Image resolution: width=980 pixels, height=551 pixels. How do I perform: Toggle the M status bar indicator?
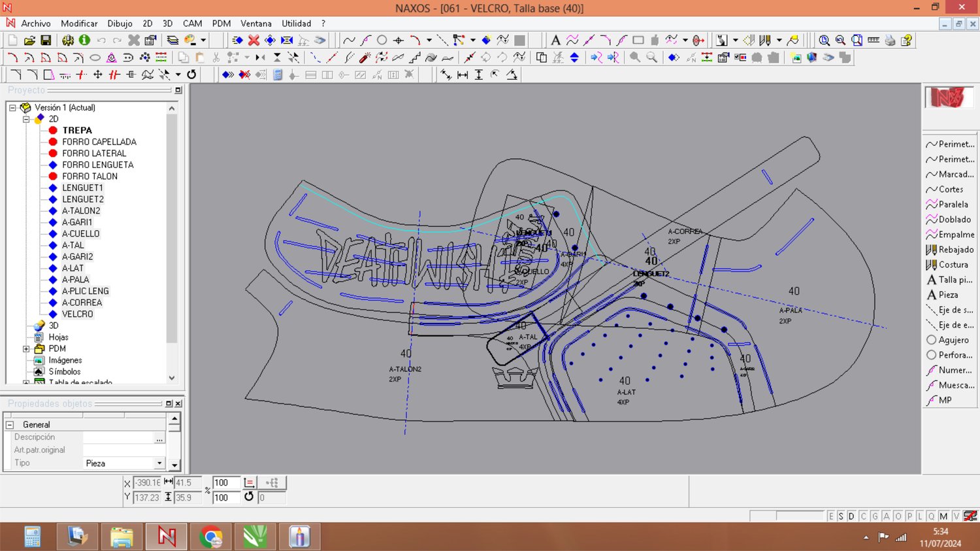(x=944, y=516)
